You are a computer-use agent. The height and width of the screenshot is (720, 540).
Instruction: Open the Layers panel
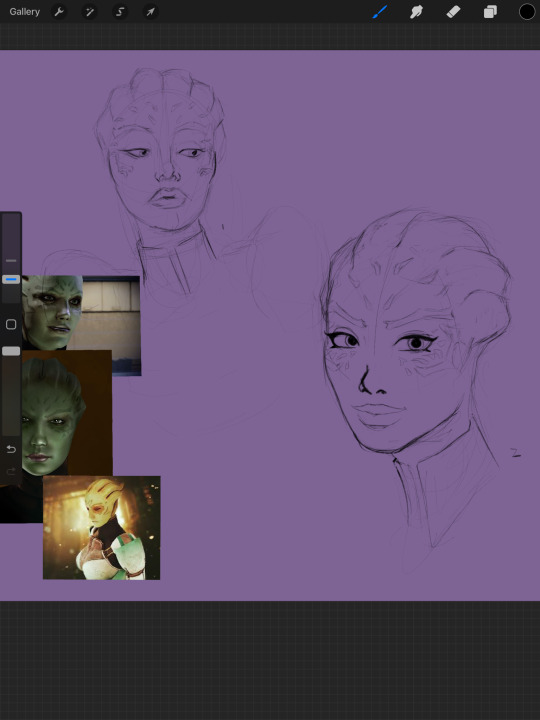(x=490, y=12)
